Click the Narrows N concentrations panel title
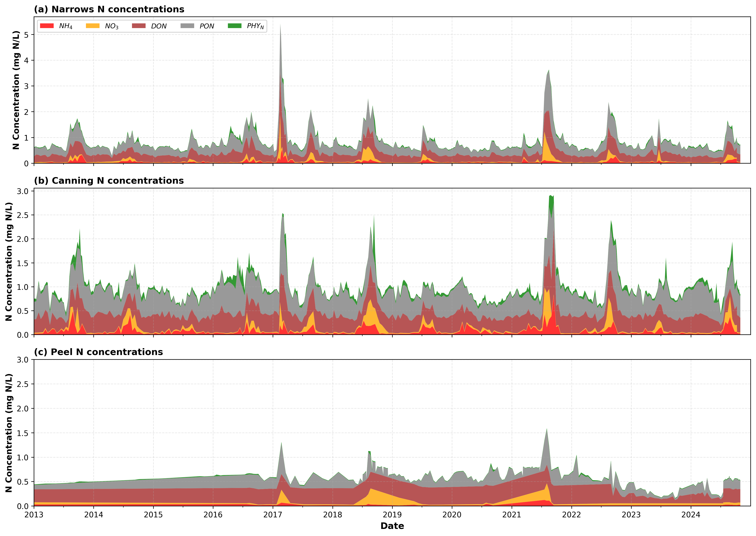Screen dimensions: 756x536 109,9
